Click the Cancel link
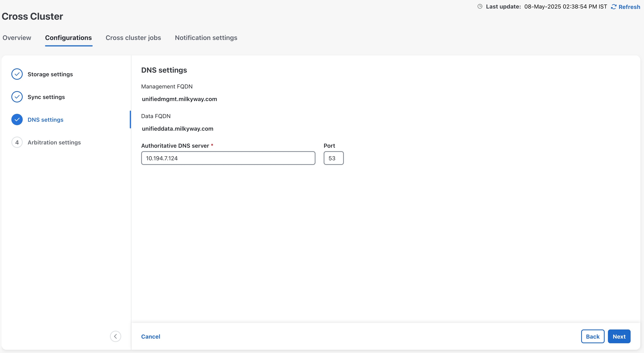Image resolution: width=644 pixels, height=353 pixels. tap(151, 337)
